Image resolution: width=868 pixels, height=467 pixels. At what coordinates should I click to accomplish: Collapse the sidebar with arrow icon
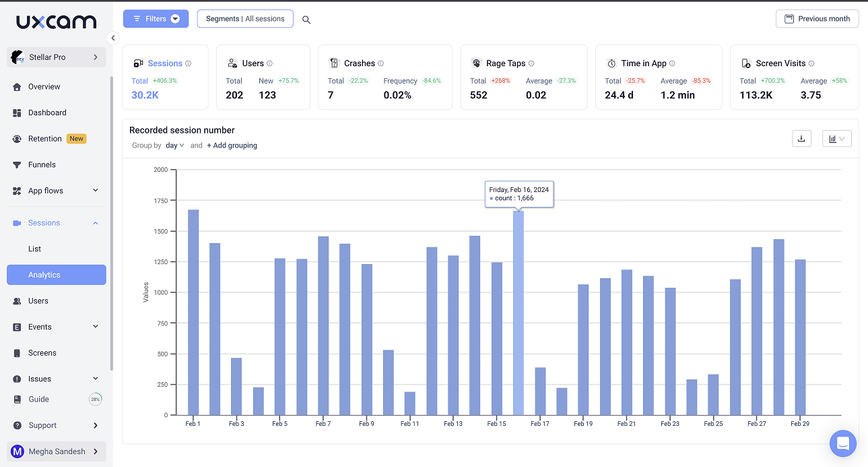coord(113,38)
